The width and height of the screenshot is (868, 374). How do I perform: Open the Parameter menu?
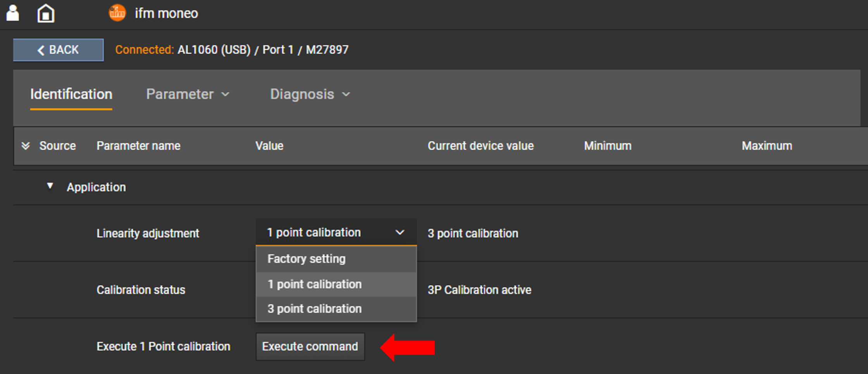point(180,94)
